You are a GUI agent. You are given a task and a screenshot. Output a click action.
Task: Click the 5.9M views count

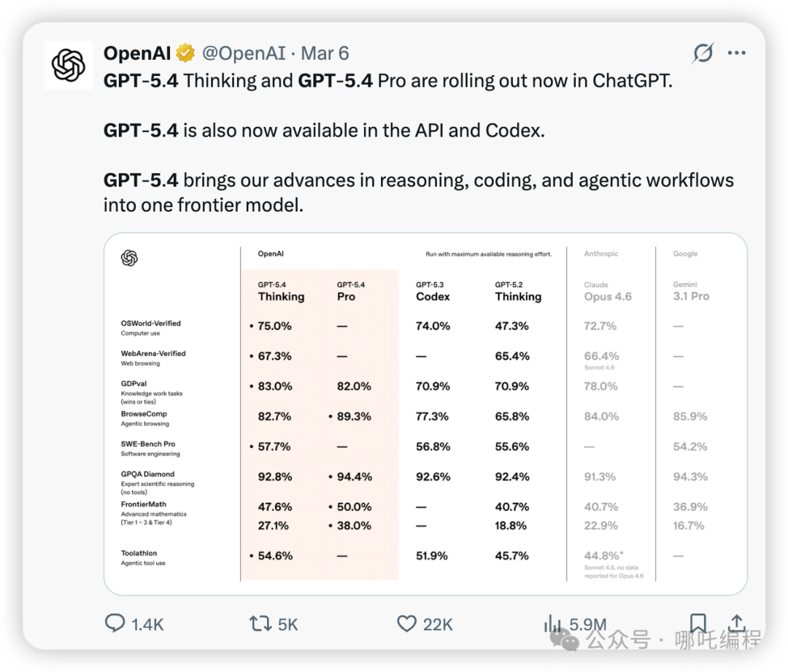tap(588, 624)
